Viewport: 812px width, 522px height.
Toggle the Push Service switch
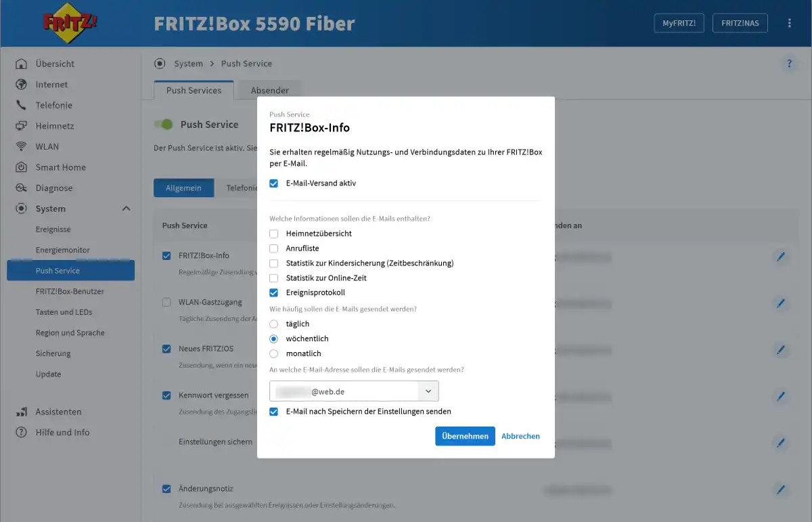pyautogui.click(x=163, y=125)
